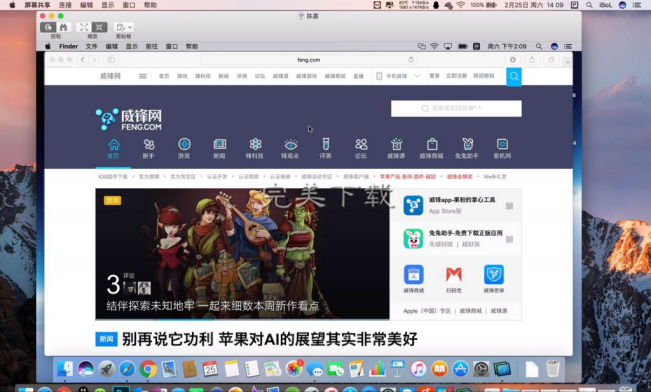Open the 新闻 newspaper icon section
The width and height of the screenshot is (651, 392).
219,149
